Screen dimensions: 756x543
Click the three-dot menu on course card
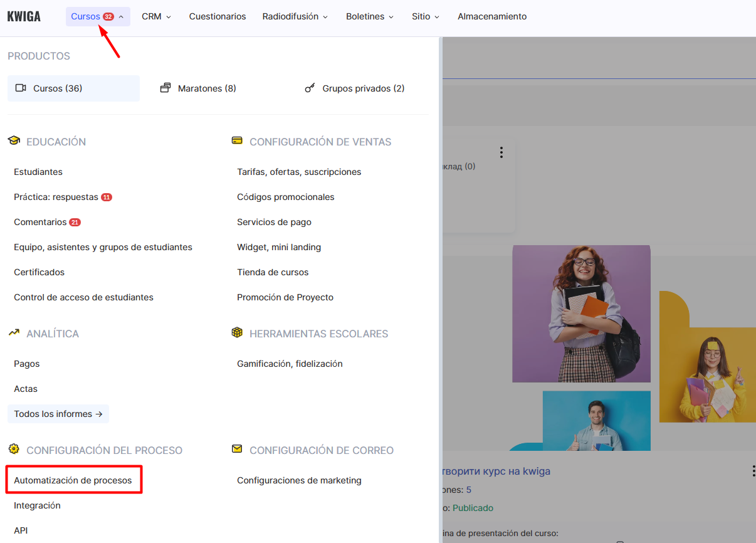point(501,152)
